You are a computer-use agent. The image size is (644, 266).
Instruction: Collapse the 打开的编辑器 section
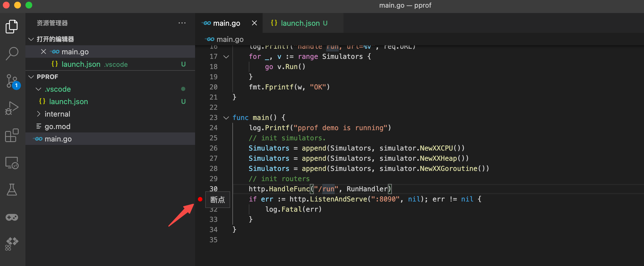click(31, 39)
